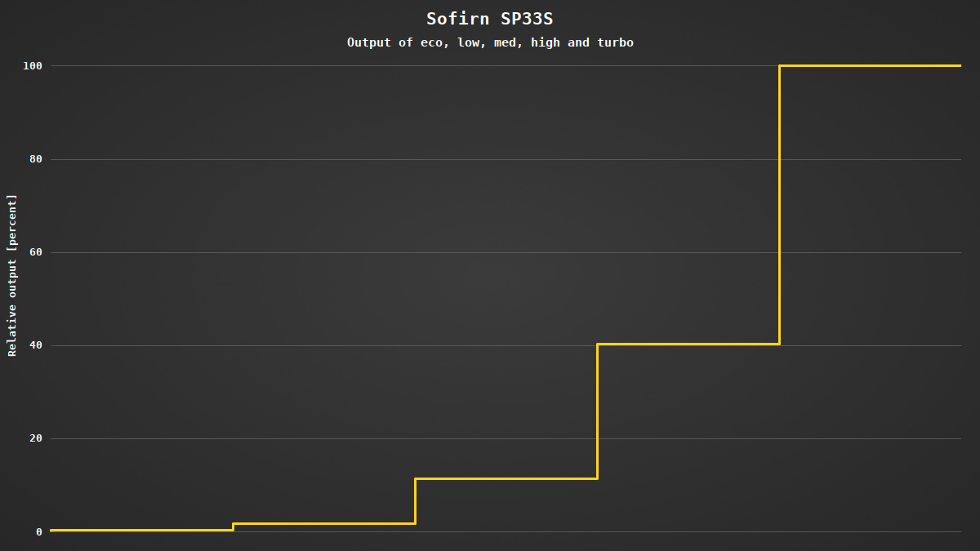This screenshot has width=980, height=551.
Task: Click the vertical rise from med to high
Action: tap(598, 411)
